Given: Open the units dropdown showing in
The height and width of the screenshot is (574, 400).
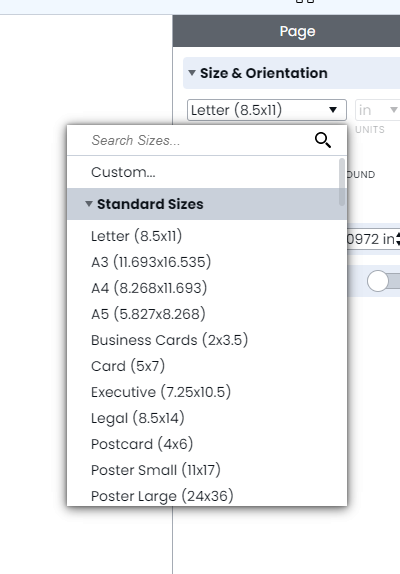Looking at the screenshot, I should (x=377, y=110).
